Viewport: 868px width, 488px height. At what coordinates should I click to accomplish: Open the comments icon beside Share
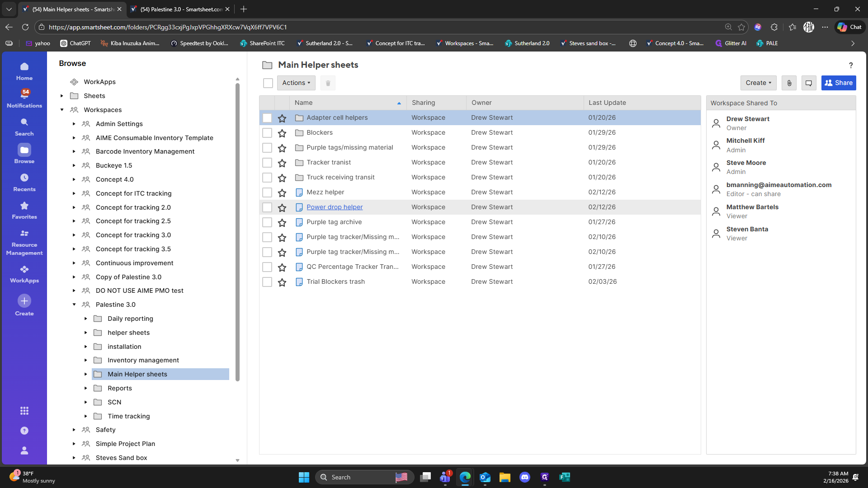point(809,83)
